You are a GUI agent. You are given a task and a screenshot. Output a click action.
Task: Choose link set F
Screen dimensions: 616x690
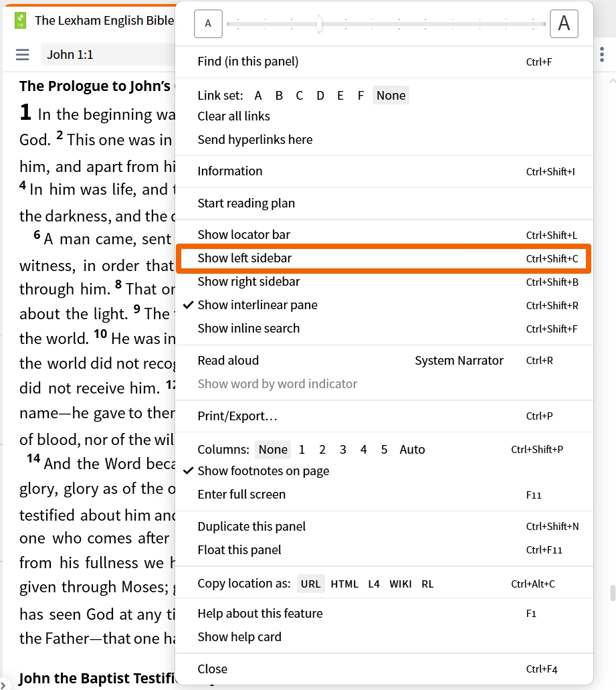(x=361, y=96)
